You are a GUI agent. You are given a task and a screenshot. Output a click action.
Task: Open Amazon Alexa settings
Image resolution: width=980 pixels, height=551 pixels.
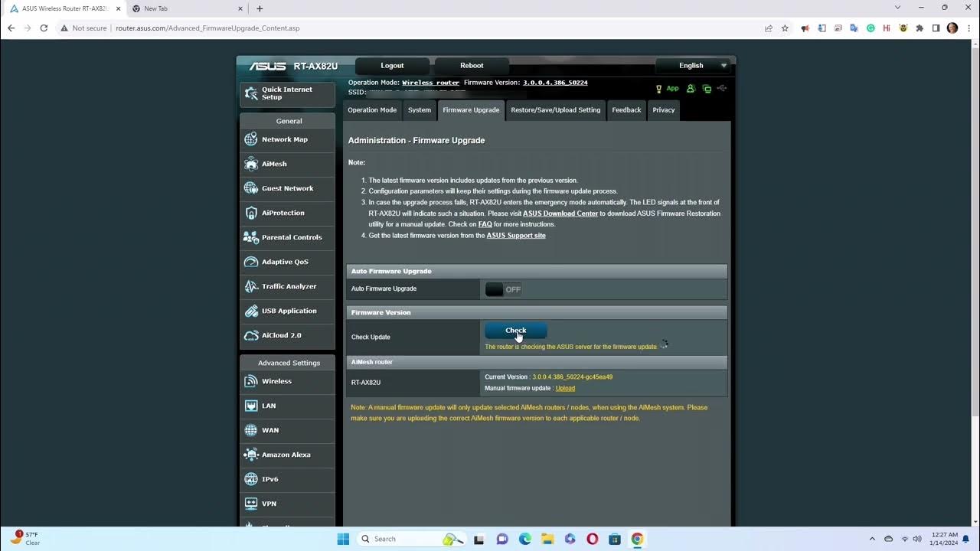[x=287, y=455]
